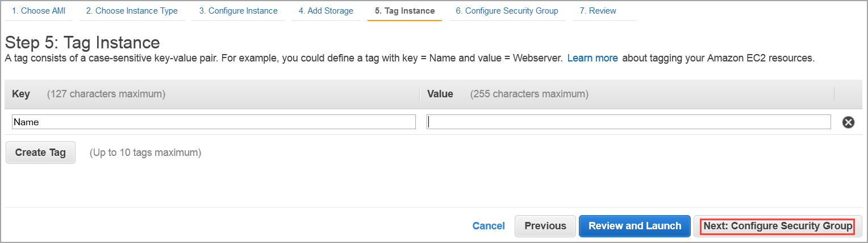
Task: Click the Tag Instance tab
Action: point(404,11)
